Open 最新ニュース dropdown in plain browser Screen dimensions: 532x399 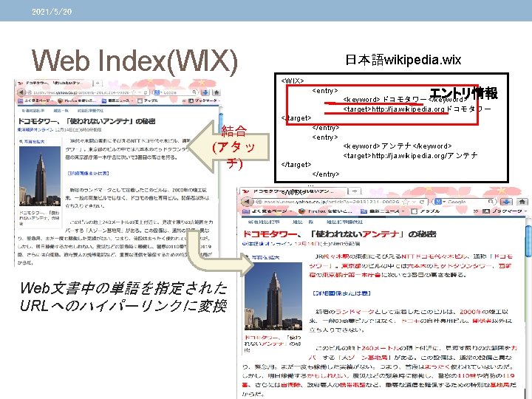(x=117, y=100)
